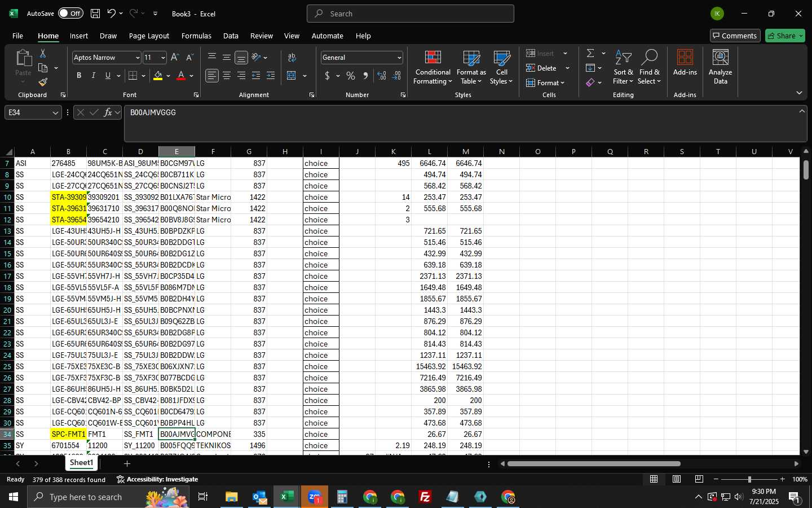
Task: Open the number format dropdown General
Action: (399, 58)
